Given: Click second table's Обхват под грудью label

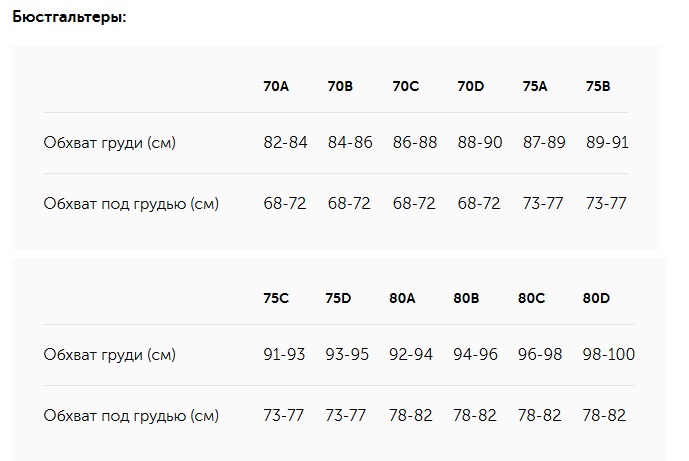Looking at the screenshot, I should 131,416.
